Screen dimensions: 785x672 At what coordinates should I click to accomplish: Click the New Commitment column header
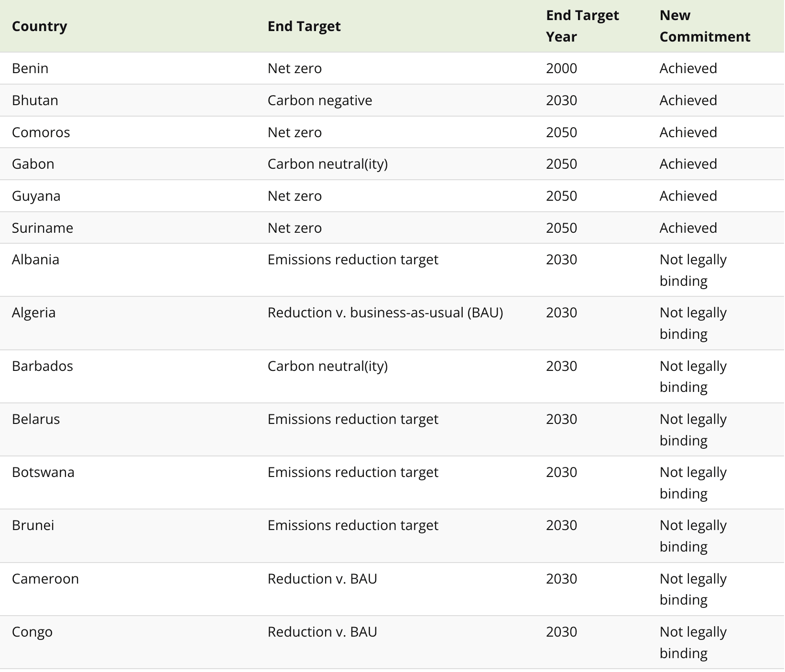pos(705,26)
